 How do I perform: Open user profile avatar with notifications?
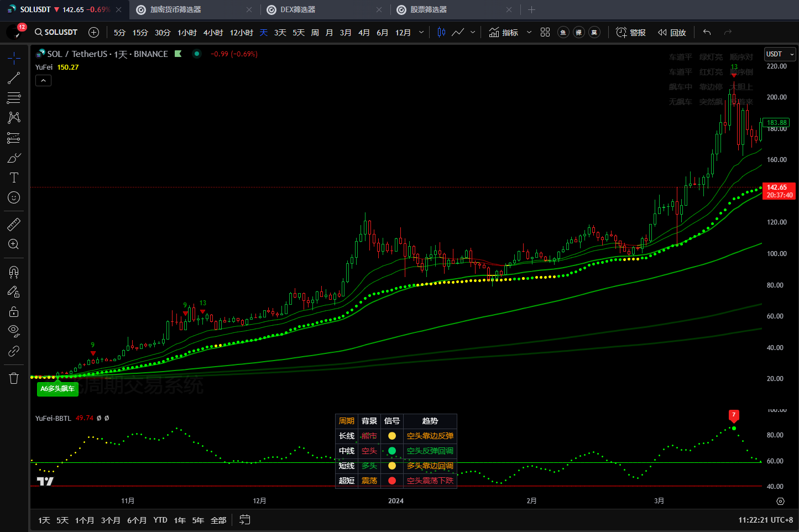tap(15, 32)
